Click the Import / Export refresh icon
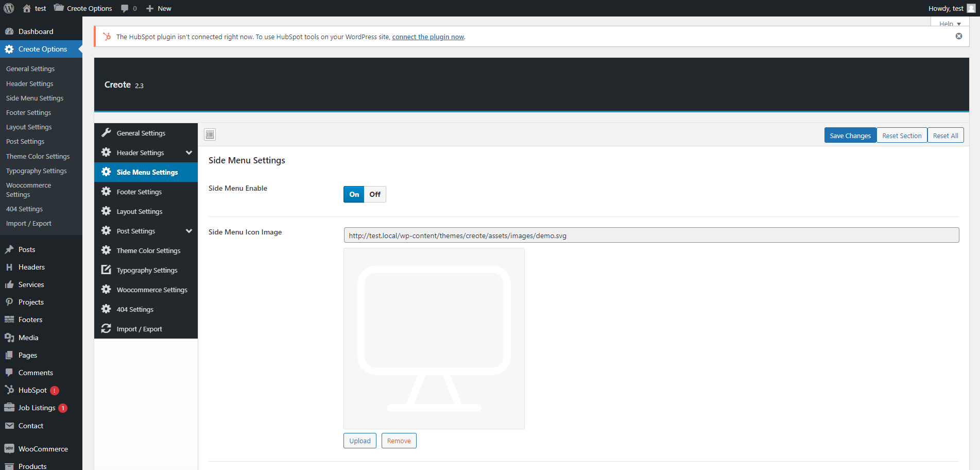 [x=106, y=329]
